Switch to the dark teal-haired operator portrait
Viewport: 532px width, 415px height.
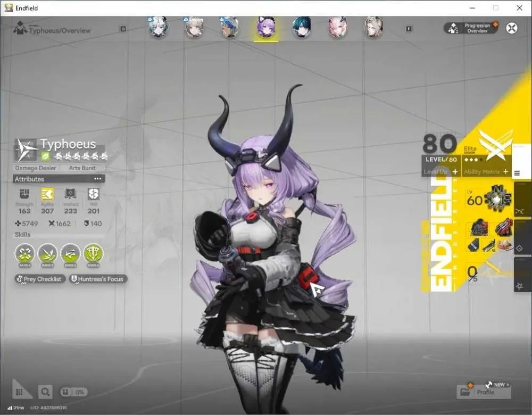coord(302,27)
